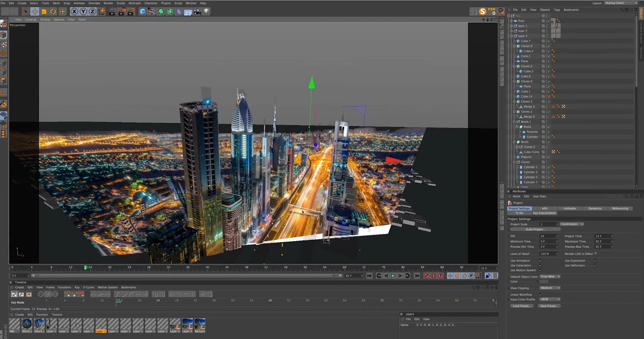644x339 pixels.
Task: Go to end of animation button
Action: point(417,276)
